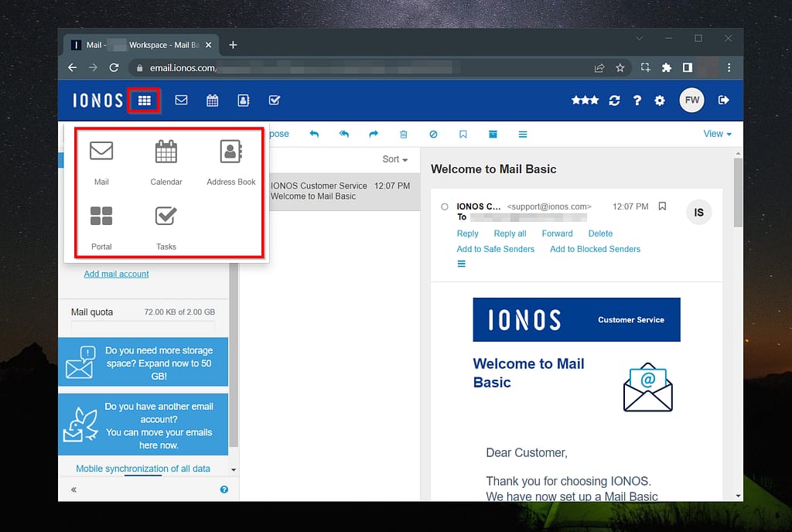Screen dimensions: 792x532
Task: Click Delete link in the email
Action: (x=600, y=234)
